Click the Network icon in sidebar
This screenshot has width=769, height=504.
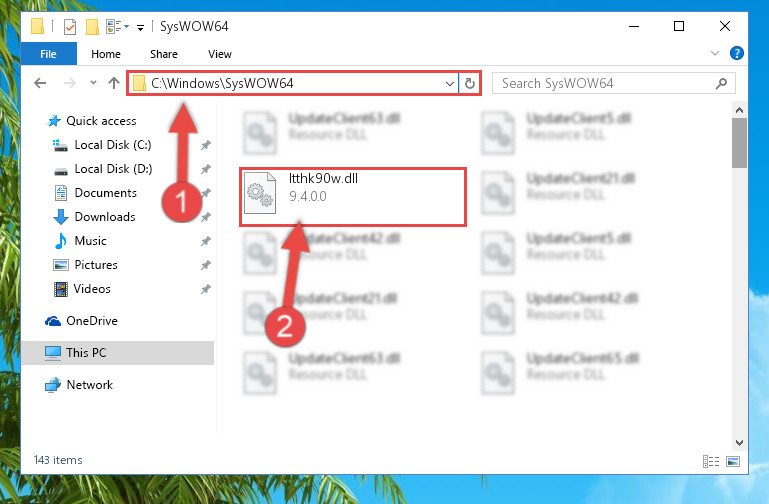coord(52,385)
